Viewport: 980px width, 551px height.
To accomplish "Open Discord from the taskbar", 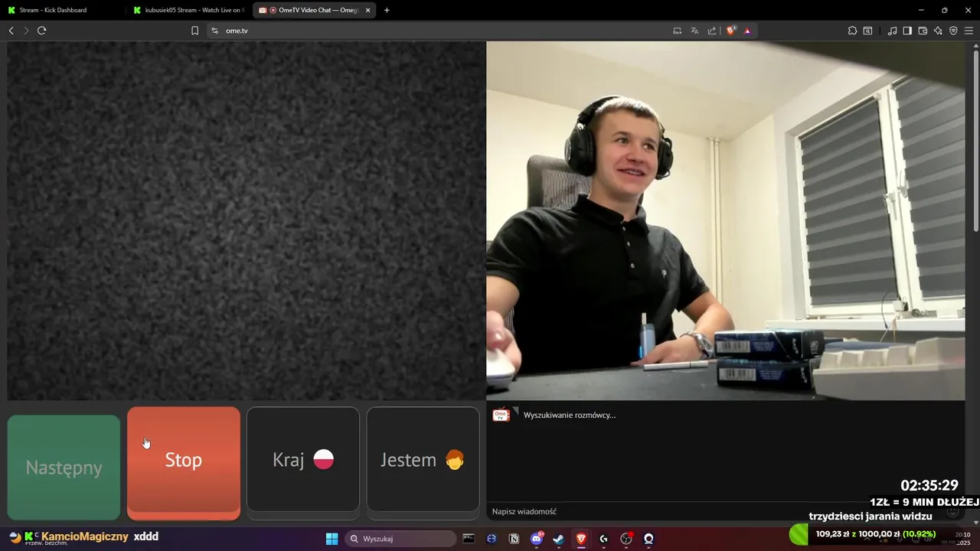I will click(537, 539).
